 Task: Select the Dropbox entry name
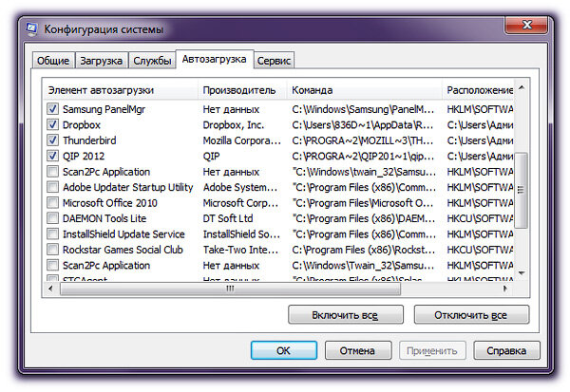pyautogui.click(x=81, y=124)
